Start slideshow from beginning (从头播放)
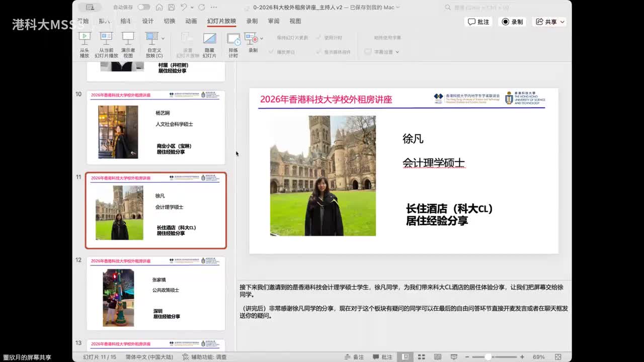The height and width of the screenshot is (362, 644). pyautogui.click(x=84, y=45)
